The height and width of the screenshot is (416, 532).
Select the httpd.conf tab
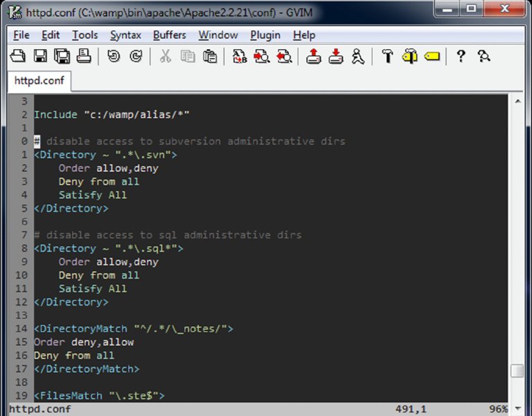tap(39, 80)
